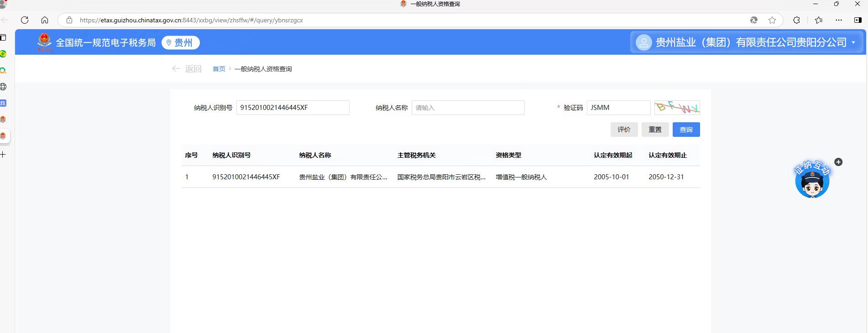Go to 首页 breadcrumb link

[x=219, y=69]
